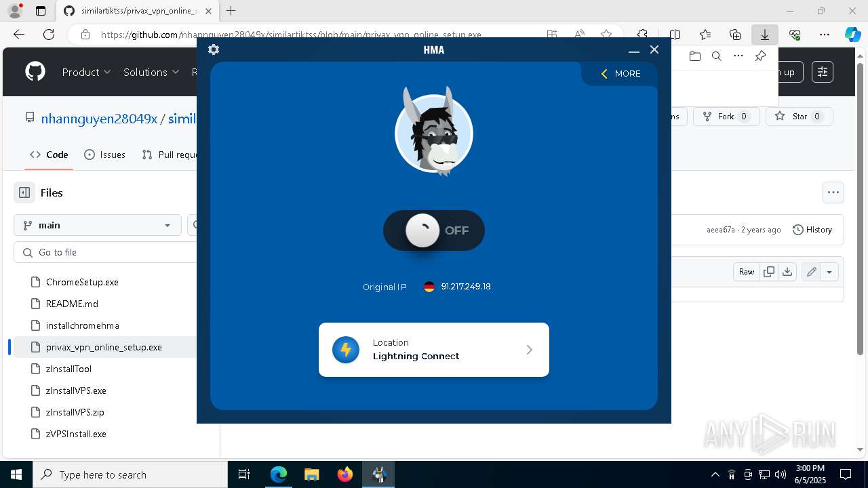Click the GitHub logo in the browser page
Viewport: 868px width, 488px height.
pyautogui.click(x=35, y=72)
